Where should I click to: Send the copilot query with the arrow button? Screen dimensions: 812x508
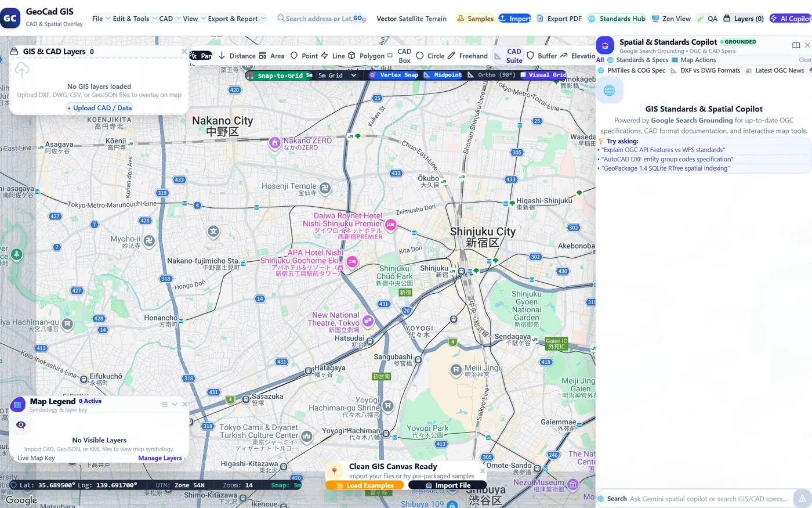(x=802, y=499)
